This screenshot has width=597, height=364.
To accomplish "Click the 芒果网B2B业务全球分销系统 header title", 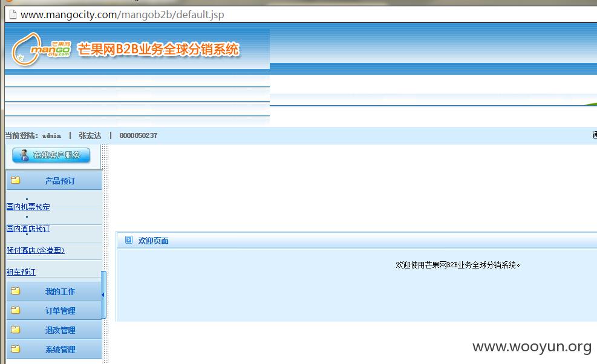I will pyautogui.click(x=158, y=49).
